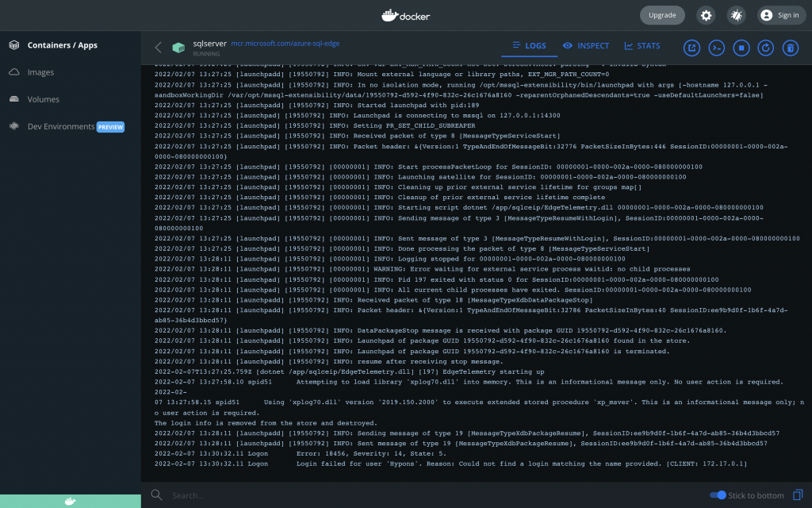Screen dimensions: 812x508
Task: Restart the sqlserver container
Action: coord(766,48)
